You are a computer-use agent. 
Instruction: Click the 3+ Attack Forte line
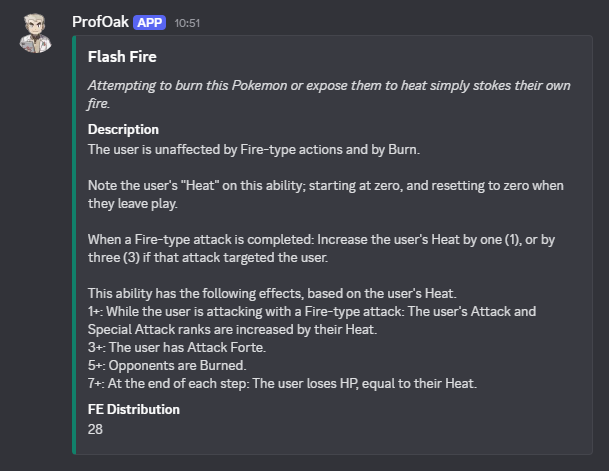(177, 347)
